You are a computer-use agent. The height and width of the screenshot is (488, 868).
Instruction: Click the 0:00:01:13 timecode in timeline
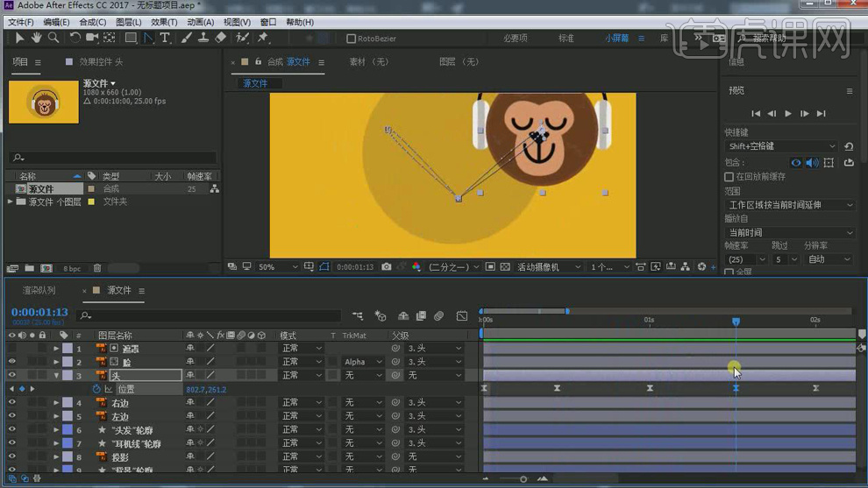pos(39,312)
